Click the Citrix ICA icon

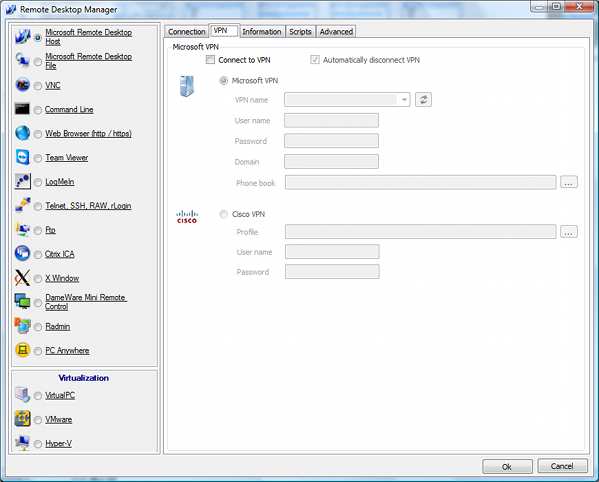tap(23, 253)
